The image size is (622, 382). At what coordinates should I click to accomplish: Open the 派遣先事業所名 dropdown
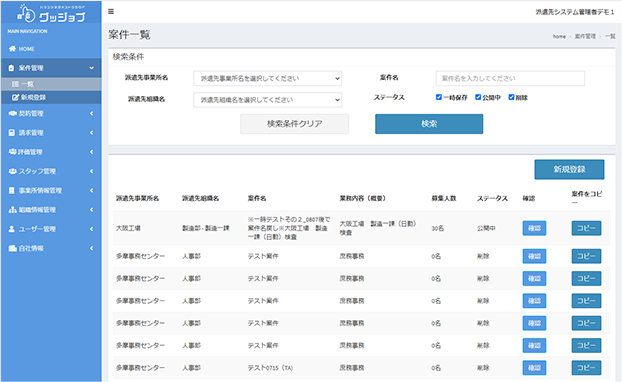click(x=267, y=79)
